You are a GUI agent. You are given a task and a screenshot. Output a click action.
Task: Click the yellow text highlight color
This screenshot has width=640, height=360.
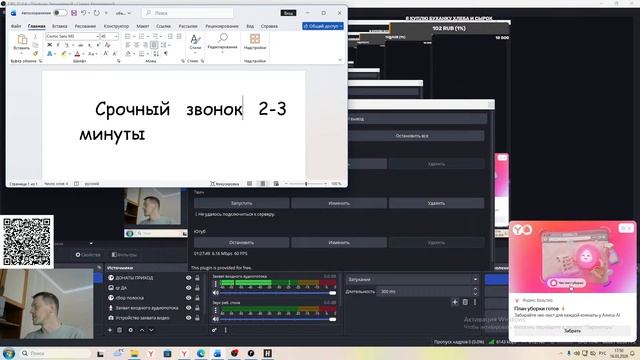pos(64,53)
